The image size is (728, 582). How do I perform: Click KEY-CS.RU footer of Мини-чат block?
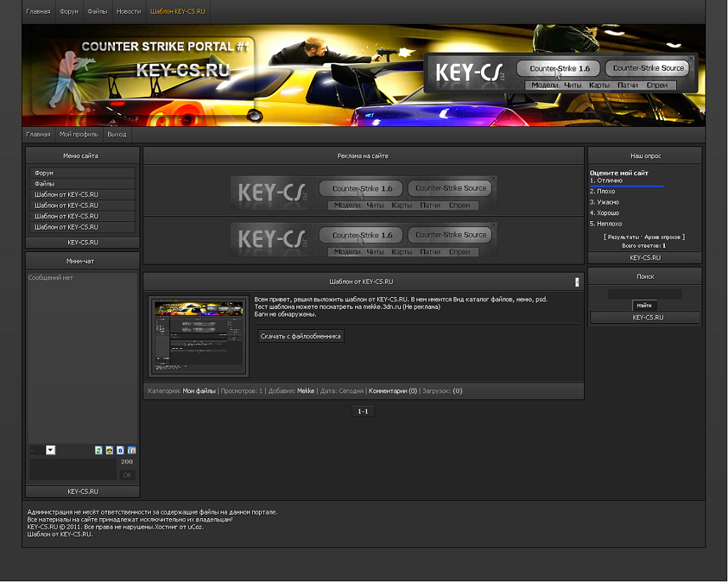pos(83,491)
